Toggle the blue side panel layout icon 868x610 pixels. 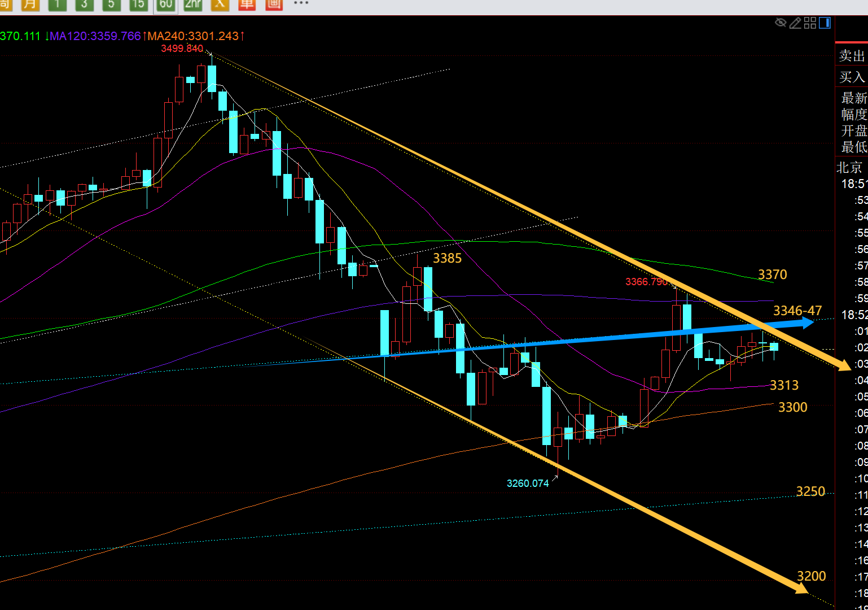point(825,23)
